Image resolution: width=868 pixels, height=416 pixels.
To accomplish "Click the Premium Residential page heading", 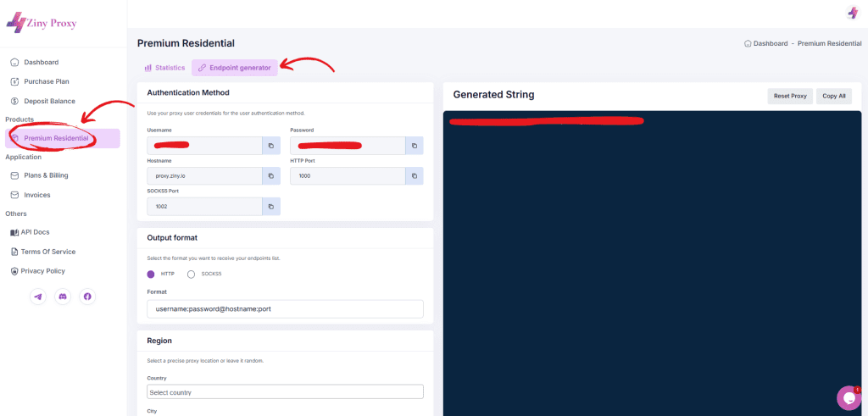I will [186, 43].
